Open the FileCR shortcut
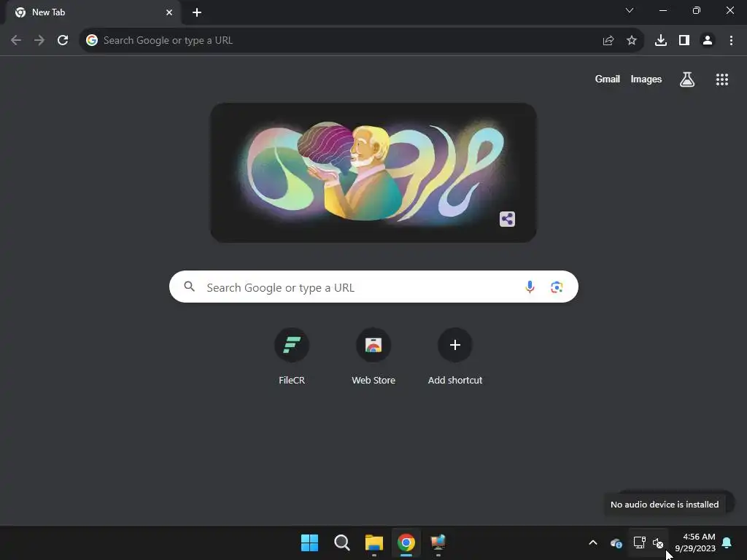Screen dimensions: 747x560 [292, 356]
